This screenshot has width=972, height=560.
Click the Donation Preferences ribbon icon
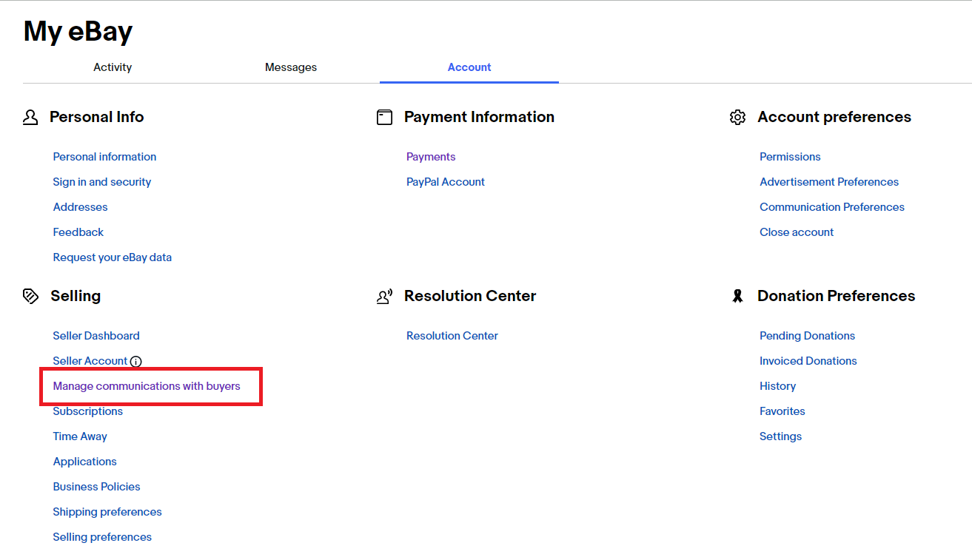737,297
